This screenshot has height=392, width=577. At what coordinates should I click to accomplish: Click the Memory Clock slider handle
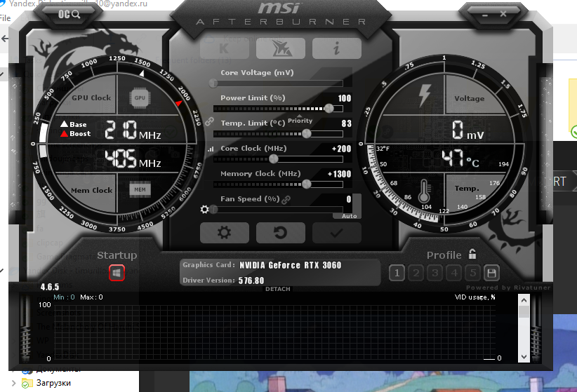point(307,184)
